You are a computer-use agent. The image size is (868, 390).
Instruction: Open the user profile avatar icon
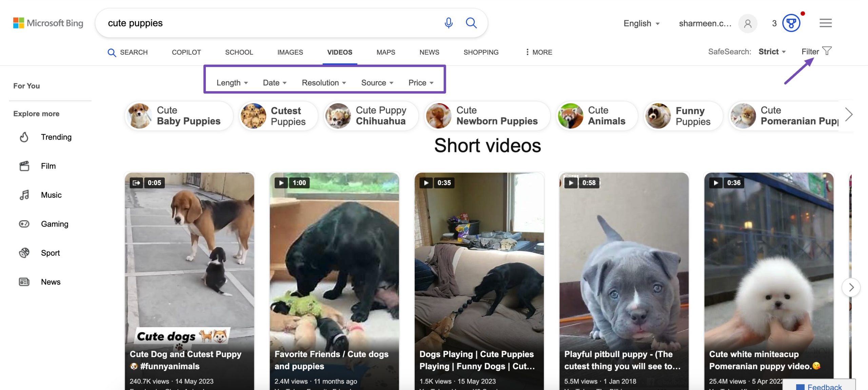click(748, 23)
